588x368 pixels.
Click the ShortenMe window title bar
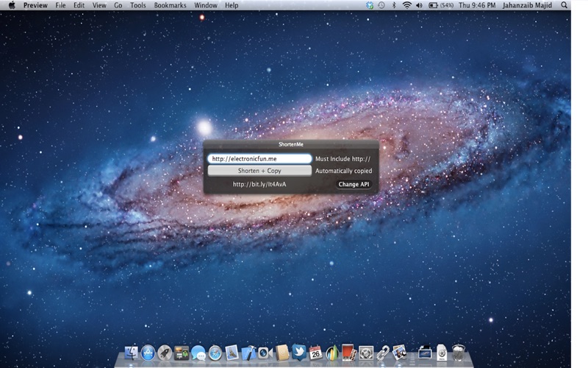click(291, 144)
